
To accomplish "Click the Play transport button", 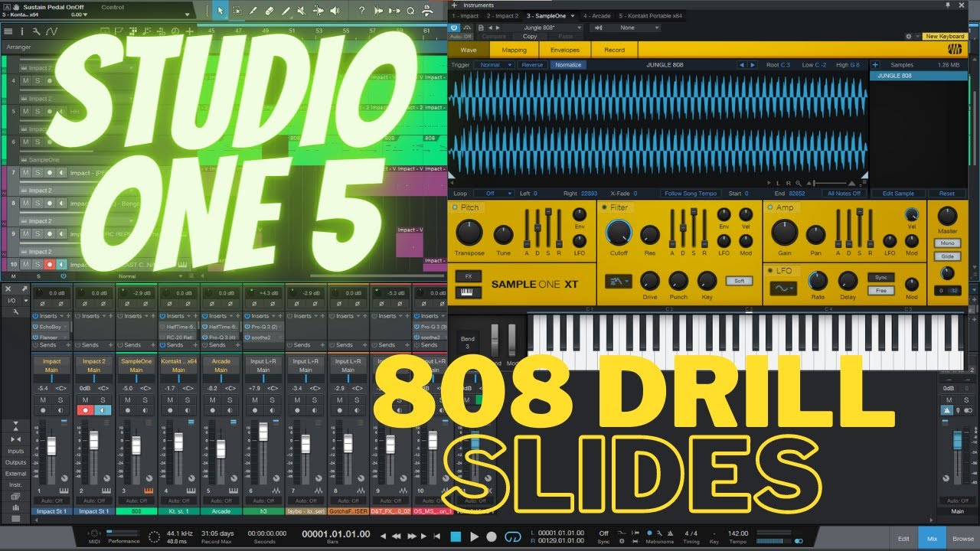I will click(474, 536).
